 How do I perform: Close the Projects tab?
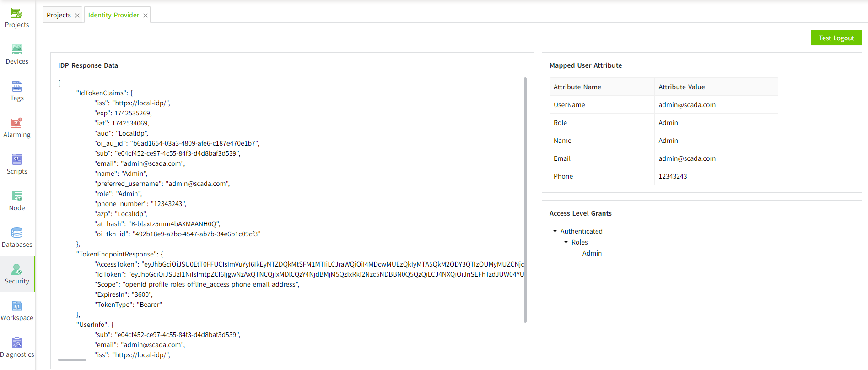(77, 16)
